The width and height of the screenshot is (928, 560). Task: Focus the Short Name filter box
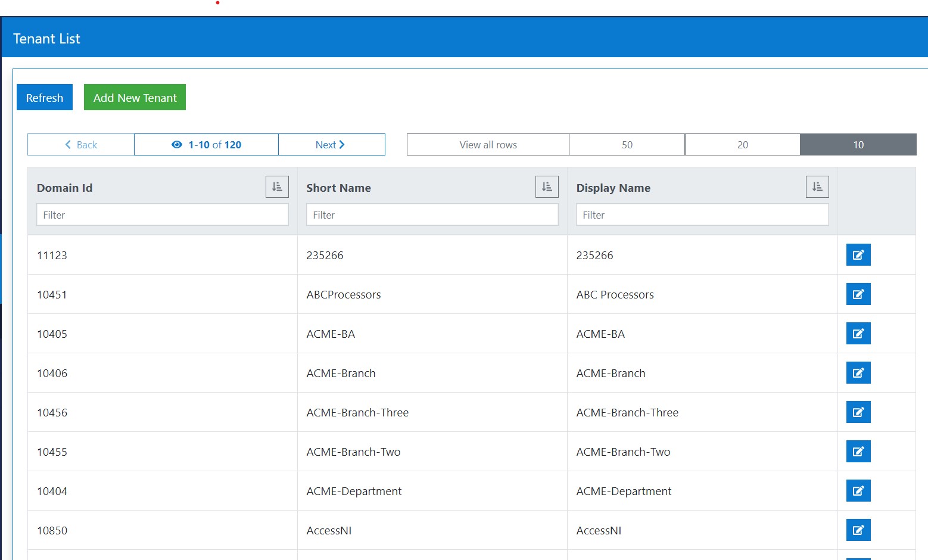[431, 214]
